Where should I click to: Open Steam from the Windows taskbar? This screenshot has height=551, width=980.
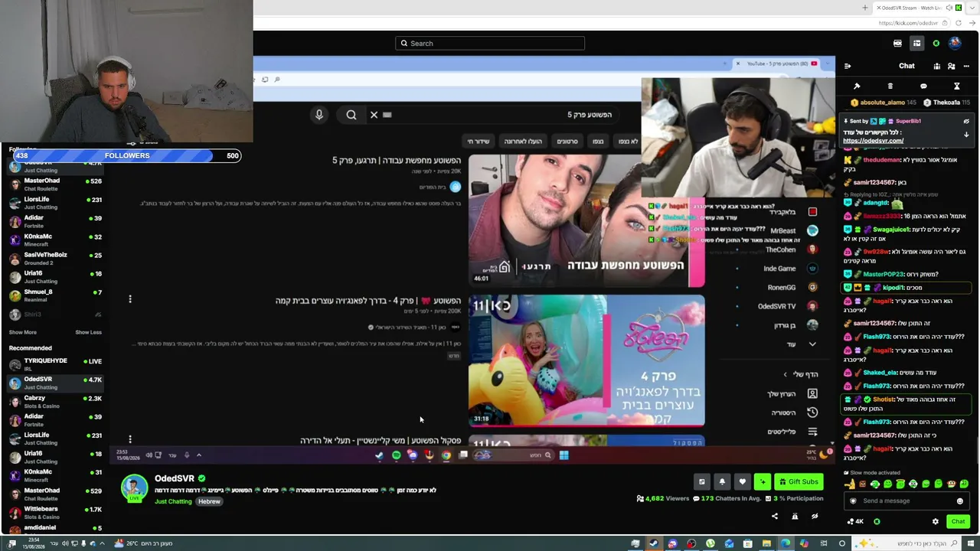653,543
